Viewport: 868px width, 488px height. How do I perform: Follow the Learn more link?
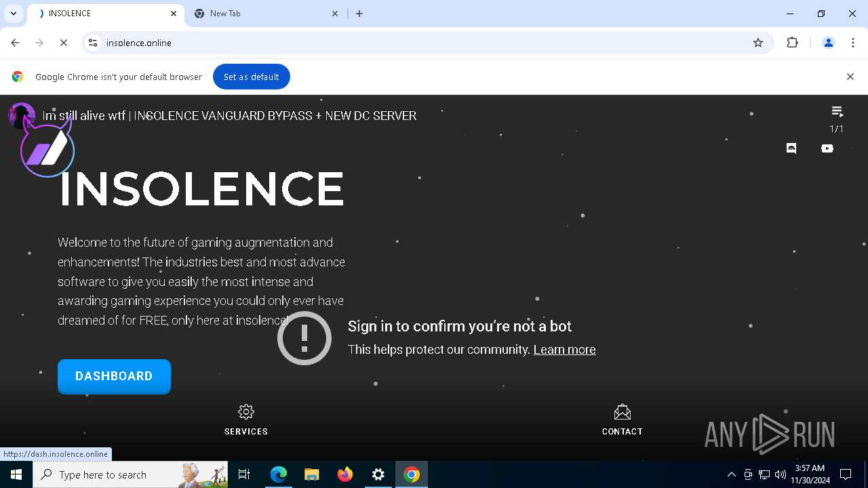pos(564,350)
